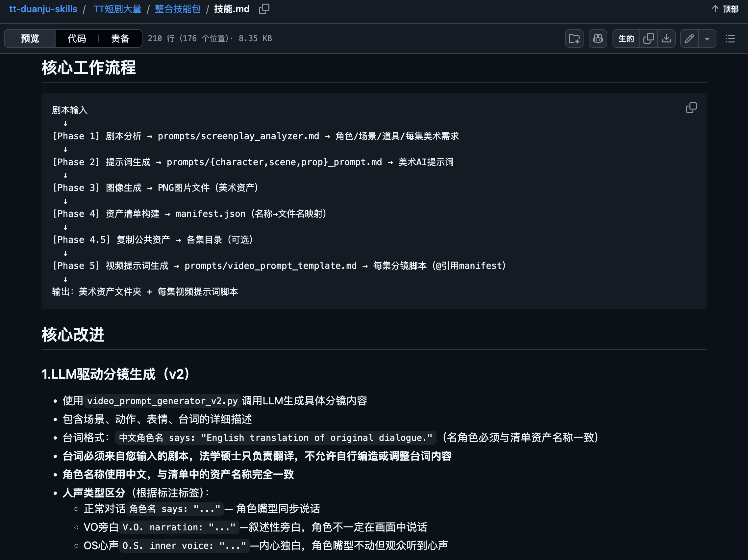Select the file size text 8.35 KB
This screenshot has width=748, height=560.
click(255, 38)
